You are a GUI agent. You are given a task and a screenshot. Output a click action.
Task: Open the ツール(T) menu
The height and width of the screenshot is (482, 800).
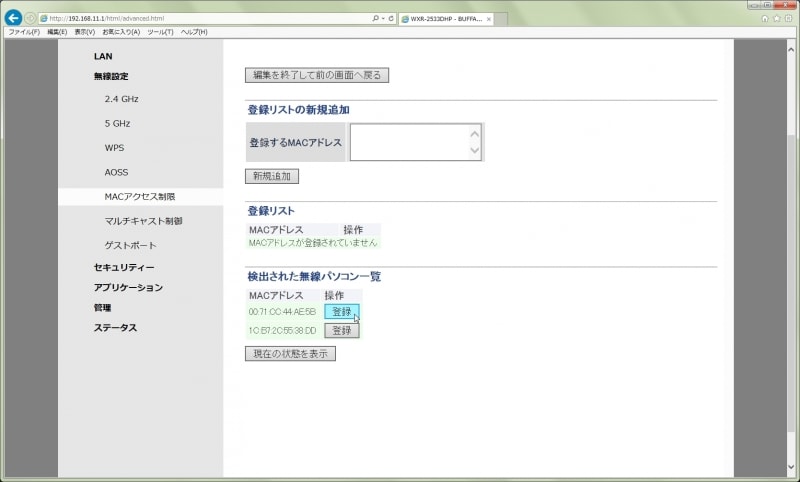160,32
